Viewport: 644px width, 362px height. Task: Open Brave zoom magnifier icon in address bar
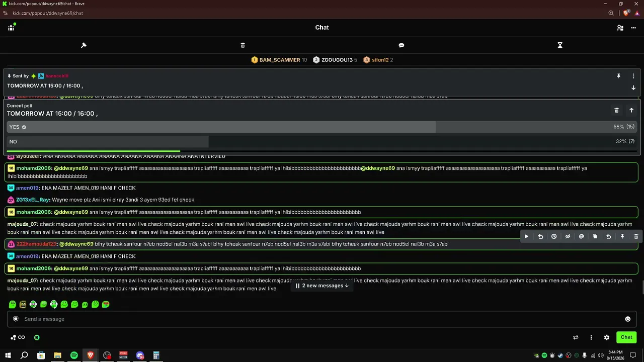[x=611, y=13]
